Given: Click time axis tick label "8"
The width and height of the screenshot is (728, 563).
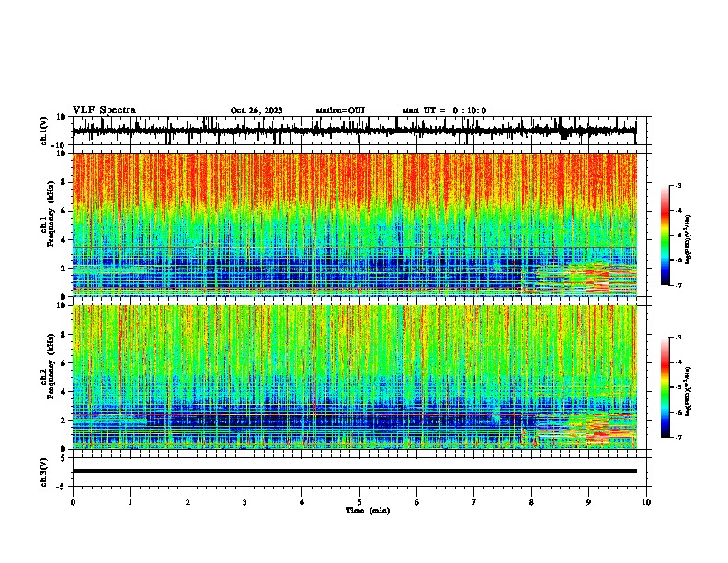Looking at the screenshot, I should click(x=531, y=502).
